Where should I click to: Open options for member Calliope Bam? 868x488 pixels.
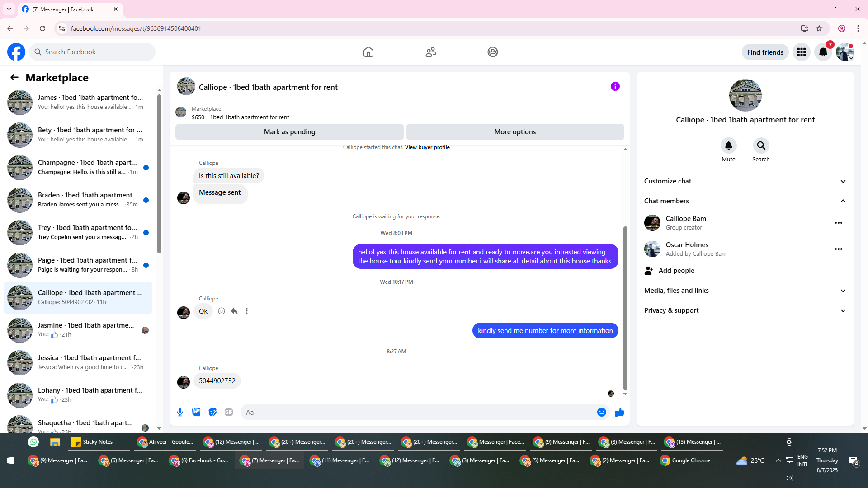[839, 223]
